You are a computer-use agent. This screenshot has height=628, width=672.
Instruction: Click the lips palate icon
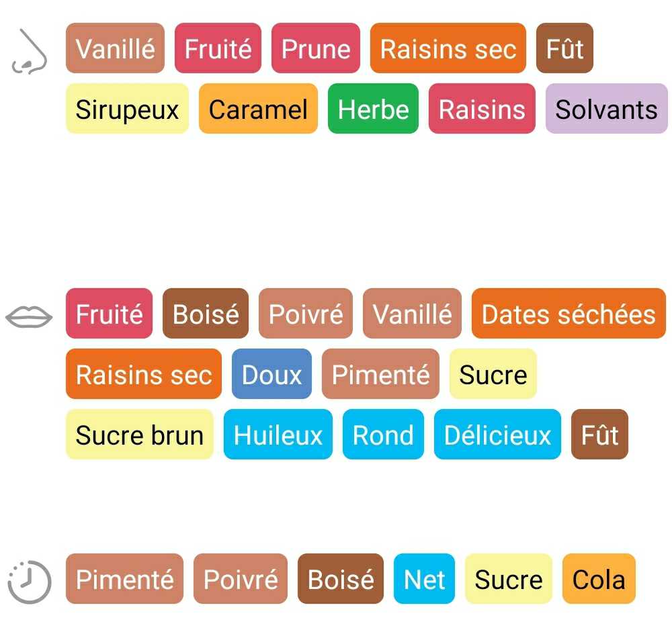(x=28, y=316)
